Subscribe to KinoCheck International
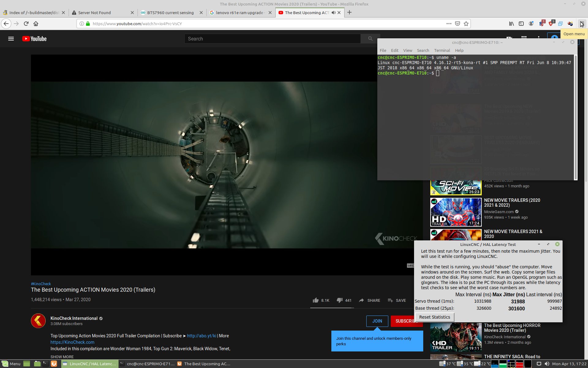This screenshot has width=588, height=368. point(406,321)
